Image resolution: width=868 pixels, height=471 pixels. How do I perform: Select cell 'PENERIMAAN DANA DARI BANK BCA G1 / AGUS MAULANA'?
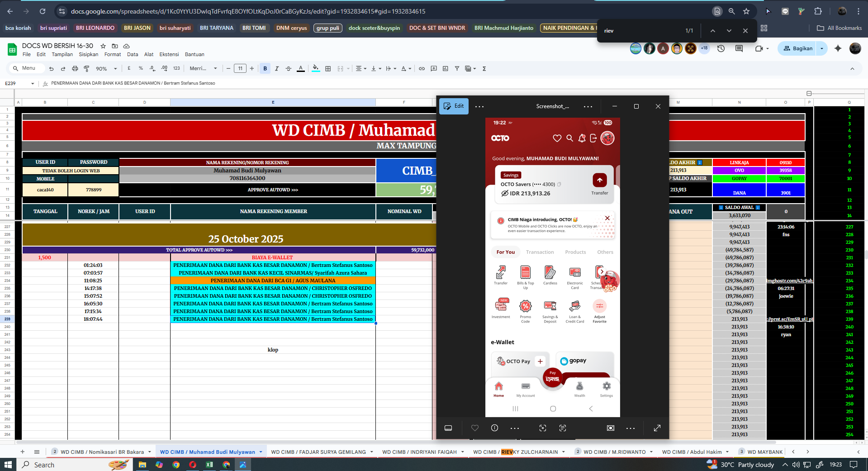pos(273,281)
